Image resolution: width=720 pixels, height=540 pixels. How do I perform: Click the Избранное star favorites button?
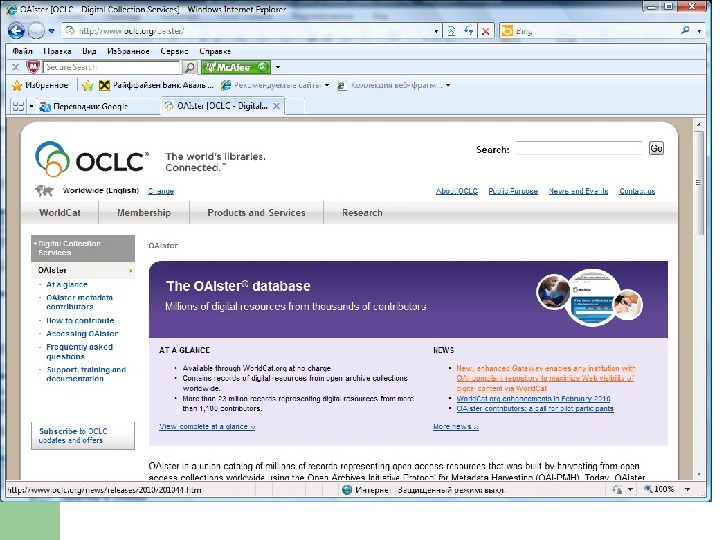pos(40,85)
